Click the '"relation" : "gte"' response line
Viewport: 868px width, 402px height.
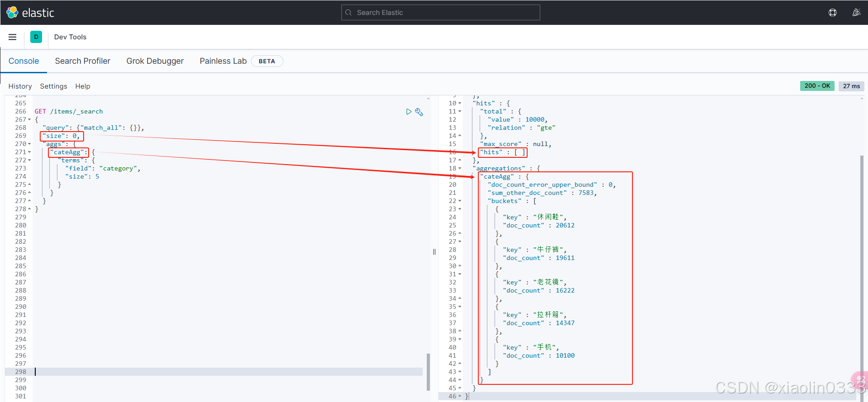(x=522, y=128)
